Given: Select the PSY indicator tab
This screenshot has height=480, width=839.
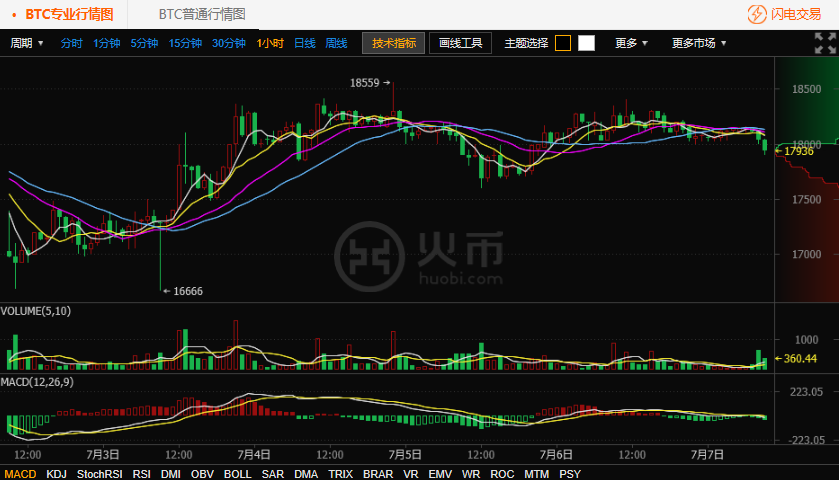Looking at the screenshot, I should pyautogui.click(x=570, y=474).
